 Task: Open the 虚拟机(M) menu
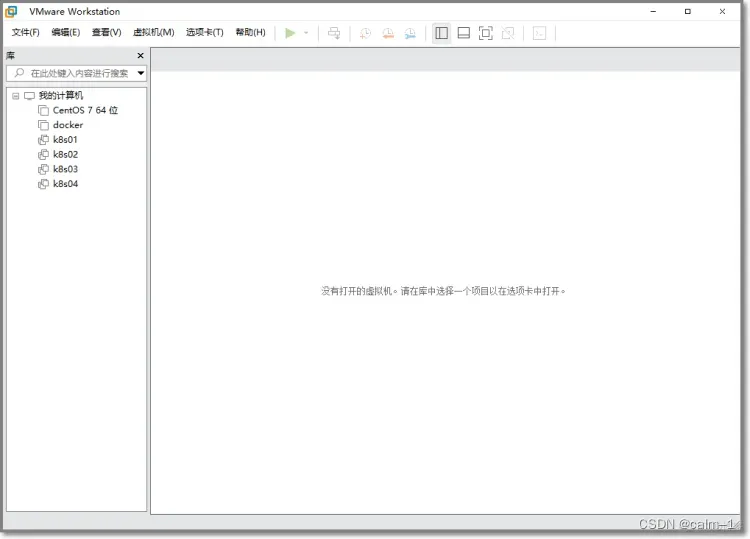point(154,32)
